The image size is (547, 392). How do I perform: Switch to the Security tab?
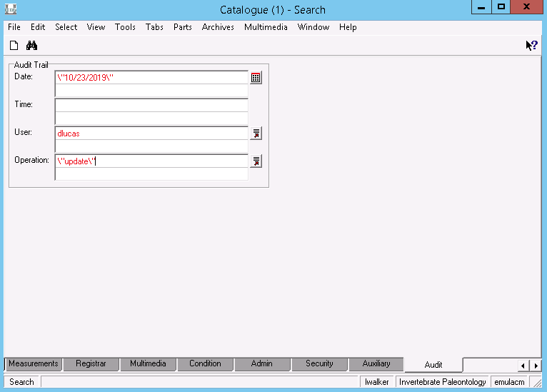click(x=319, y=363)
